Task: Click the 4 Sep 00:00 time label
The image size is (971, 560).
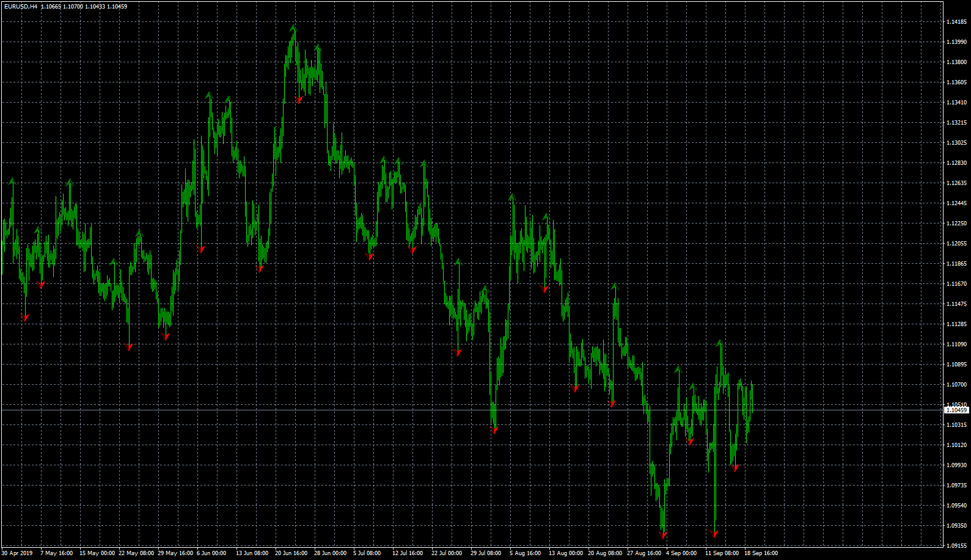Action: [x=681, y=553]
